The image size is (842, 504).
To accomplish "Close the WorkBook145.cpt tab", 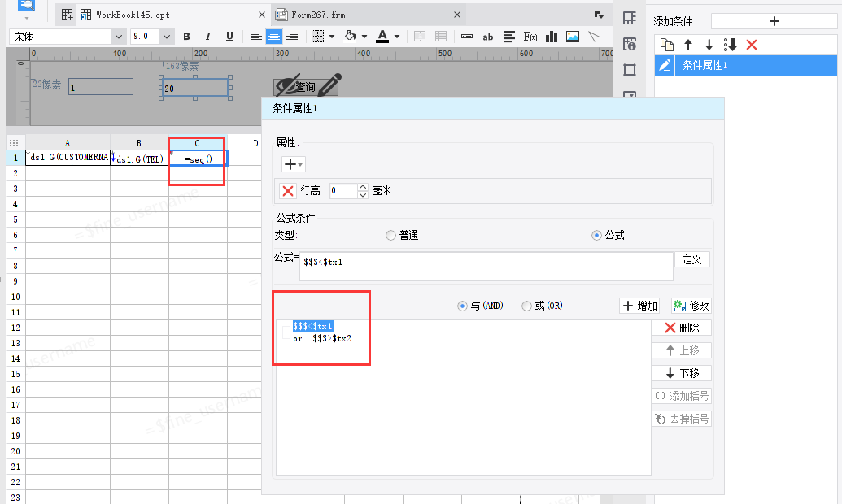I will 261,15.
